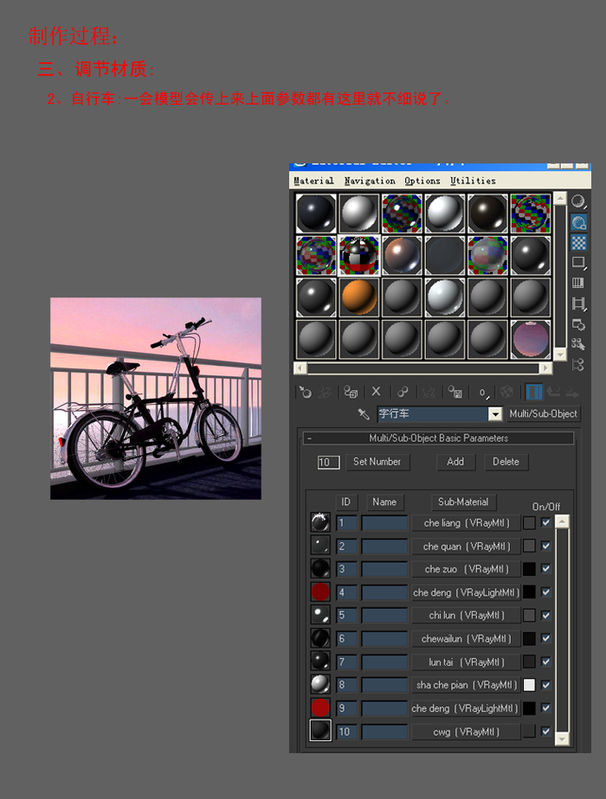
Task: Select the orange sample sphere slot
Action: pyautogui.click(x=359, y=297)
